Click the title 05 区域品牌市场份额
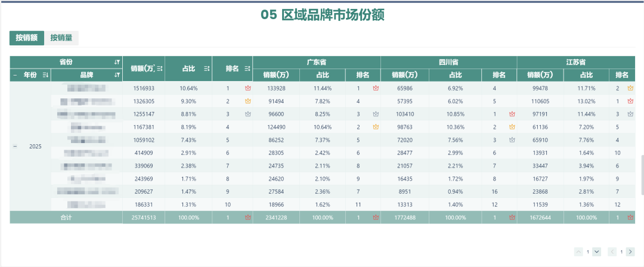 pos(323,15)
